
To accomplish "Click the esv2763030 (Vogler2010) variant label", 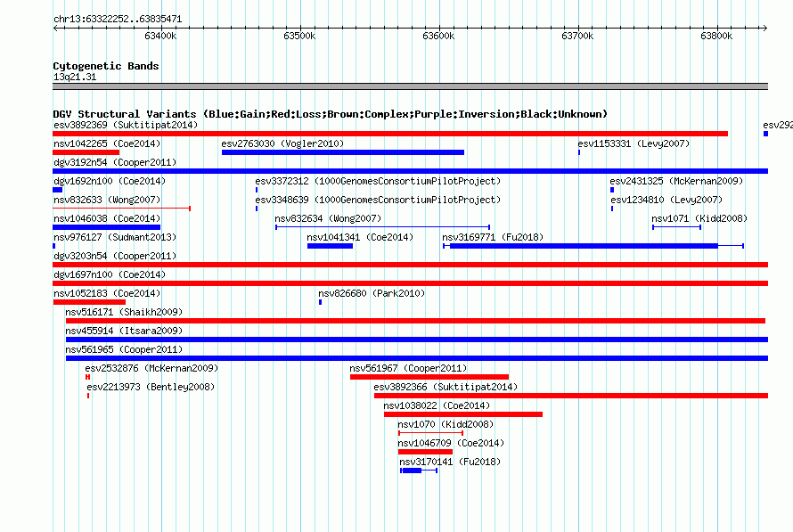I will pos(282,143).
